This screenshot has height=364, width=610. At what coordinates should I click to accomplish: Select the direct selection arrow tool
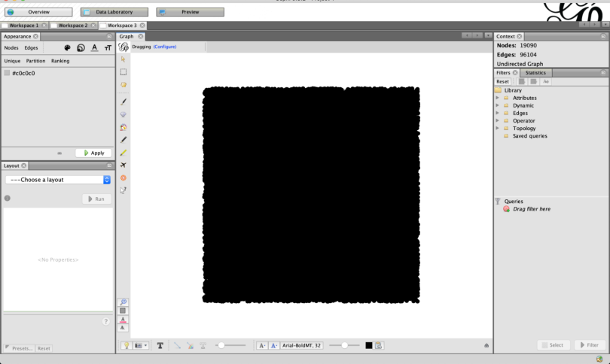click(124, 59)
